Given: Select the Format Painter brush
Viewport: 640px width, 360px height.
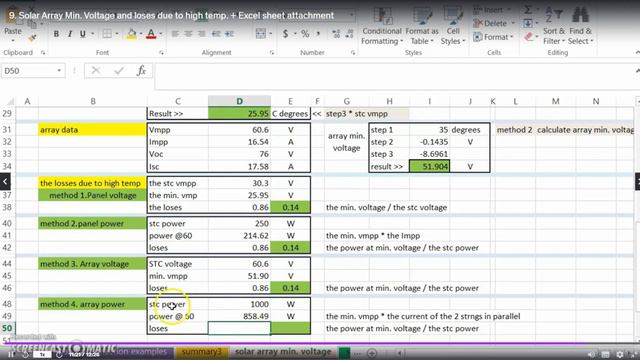Looking at the screenshot, I should coord(33,38).
